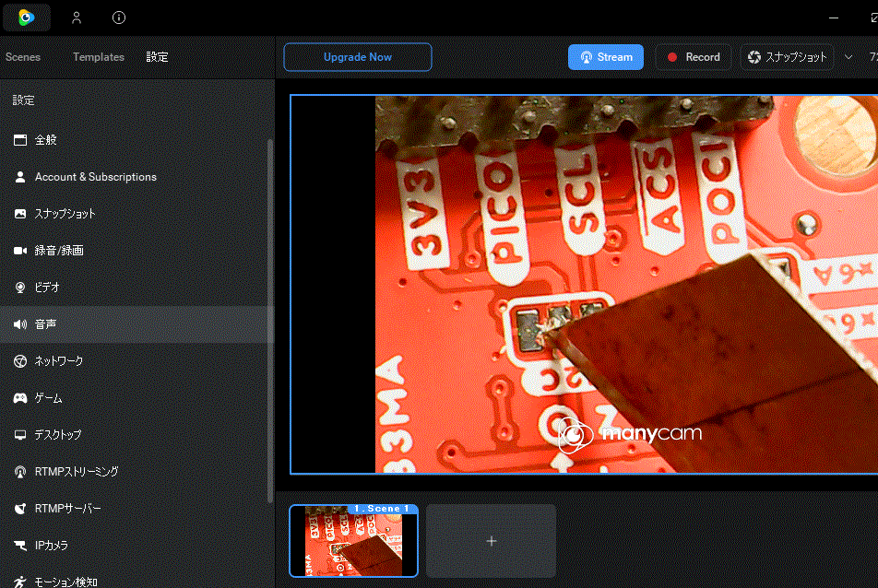This screenshot has width=878, height=588.
Task: Start streaming with Stream button
Action: tap(605, 57)
